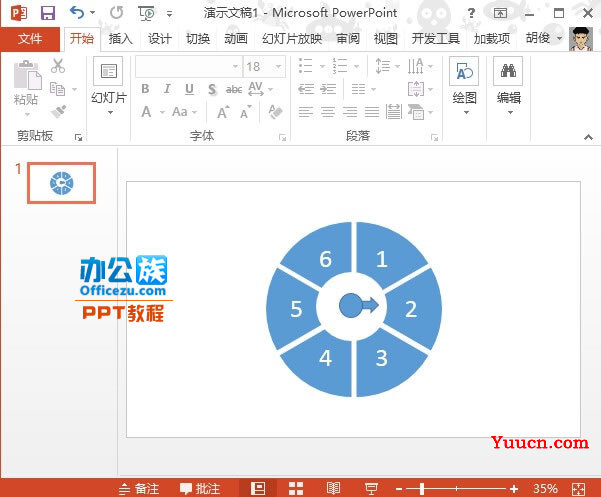Screen dimensions: 601x497
Task: Open the 视图 tab
Action: coord(385,39)
